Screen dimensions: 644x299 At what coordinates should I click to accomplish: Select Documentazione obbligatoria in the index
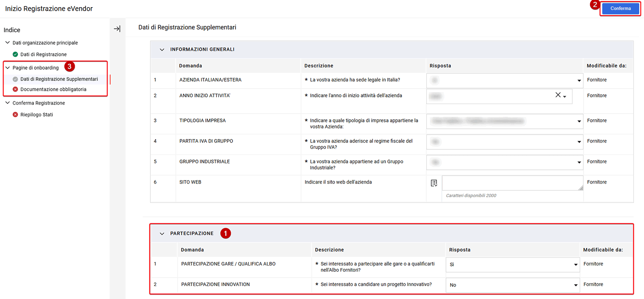(53, 89)
